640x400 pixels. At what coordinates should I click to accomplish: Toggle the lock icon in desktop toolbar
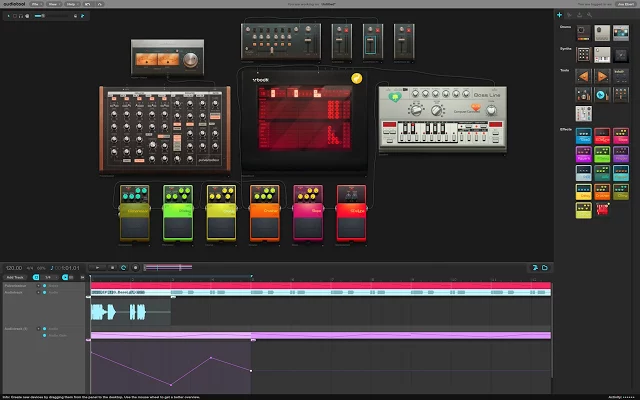click(x=75, y=16)
